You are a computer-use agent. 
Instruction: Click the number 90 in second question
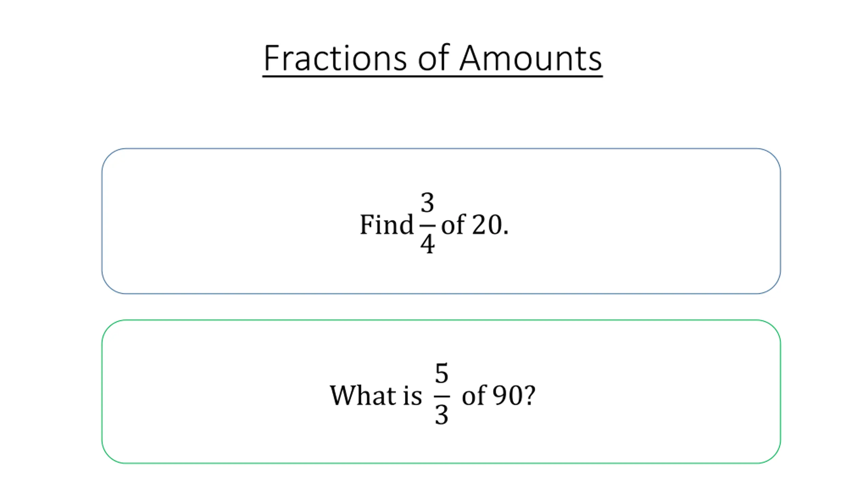pos(508,395)
